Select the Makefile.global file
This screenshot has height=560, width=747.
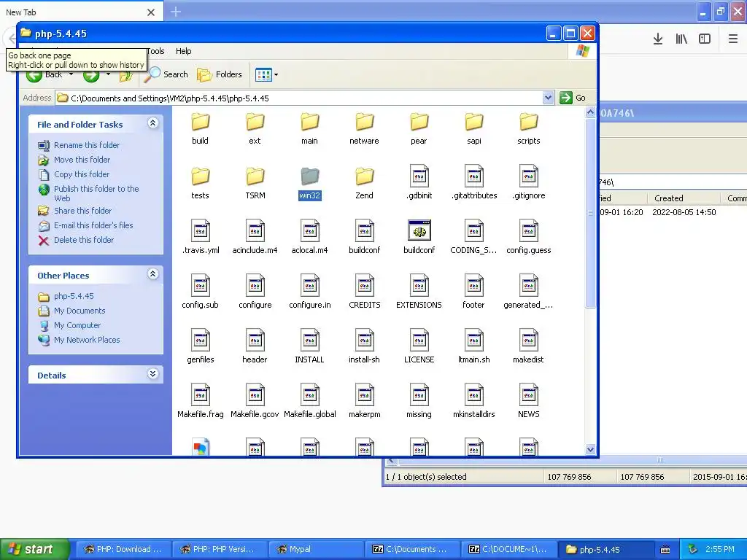click(x=309, y=402)
